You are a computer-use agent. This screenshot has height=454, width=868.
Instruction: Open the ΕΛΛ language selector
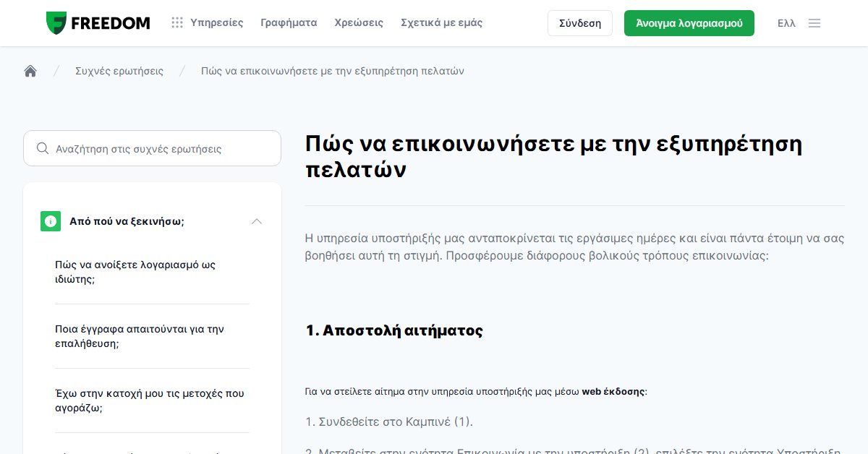click(x=786, y=23)
